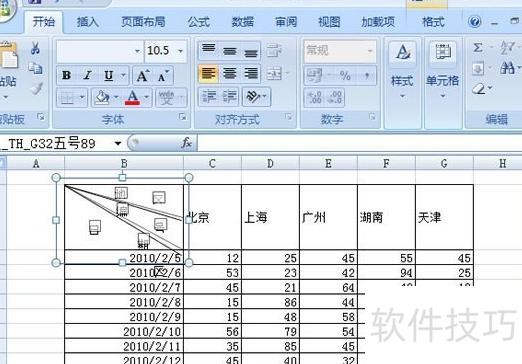Click the comma style icon
522x364 pixels.
367,75
